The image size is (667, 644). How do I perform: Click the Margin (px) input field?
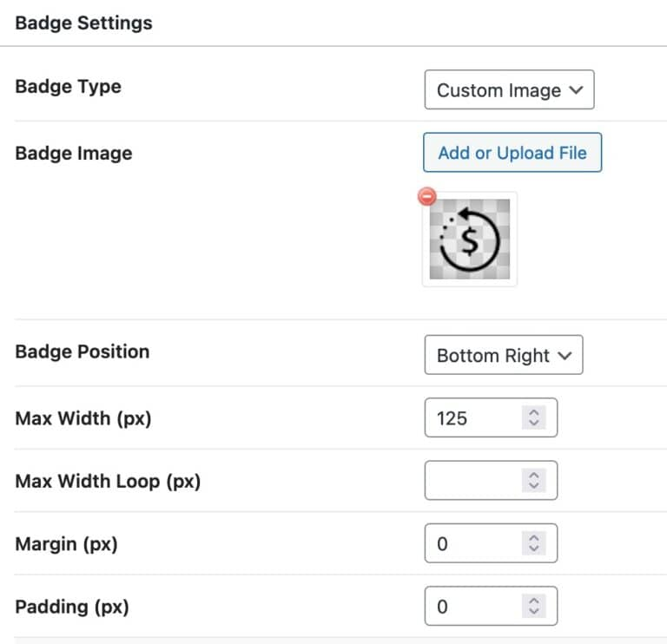tap(473, 544)
